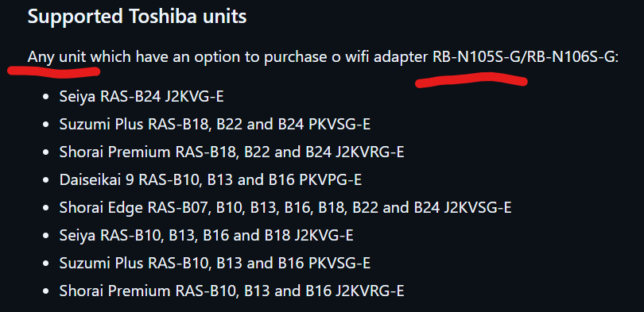Click the bullet point before Daiseikai 9
The height and width of the screenshot is (312, 644).
[46, 180]
